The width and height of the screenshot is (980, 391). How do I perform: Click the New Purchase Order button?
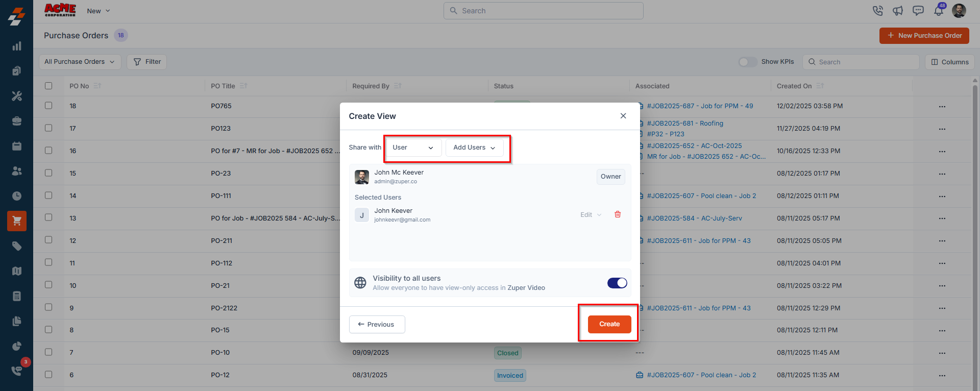pyautogui.click(x=924, y=36)
